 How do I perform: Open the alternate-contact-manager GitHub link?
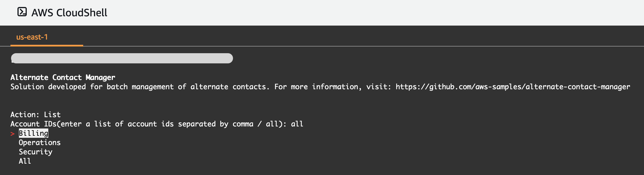(513, 87)
